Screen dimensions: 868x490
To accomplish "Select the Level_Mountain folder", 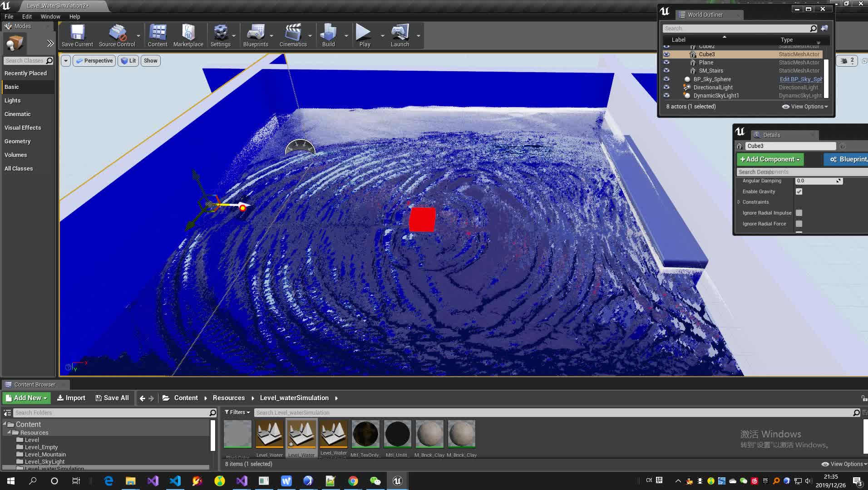I will (45, 455).
